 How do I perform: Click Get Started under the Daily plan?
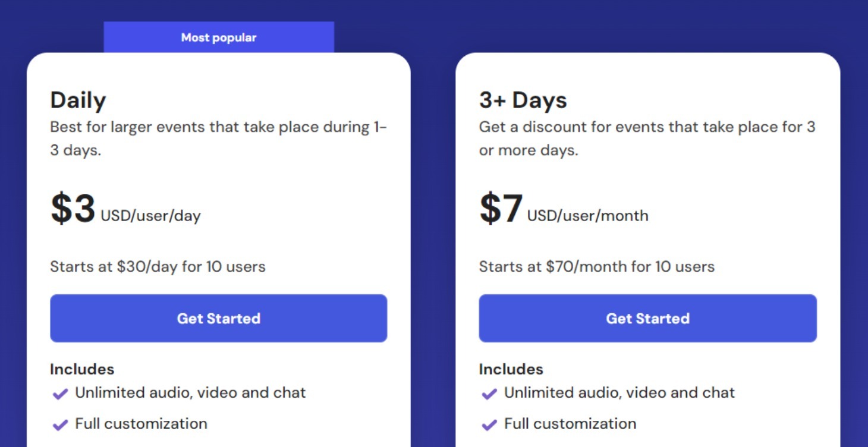click(x=218, y=318)
